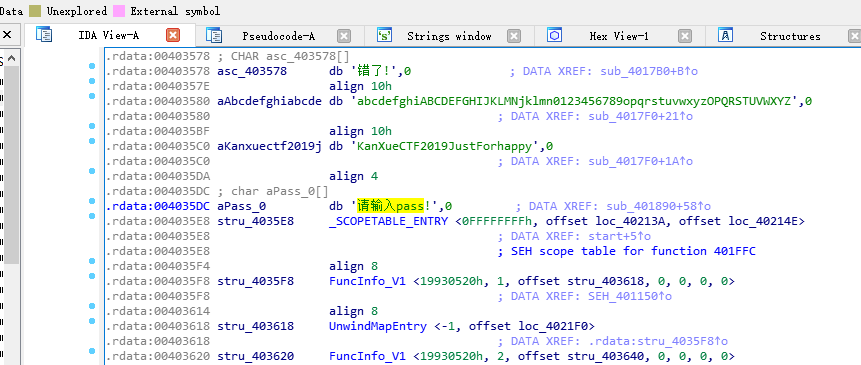Click the FuncInfo_V1 at stru_4035F8

(368, 281)
